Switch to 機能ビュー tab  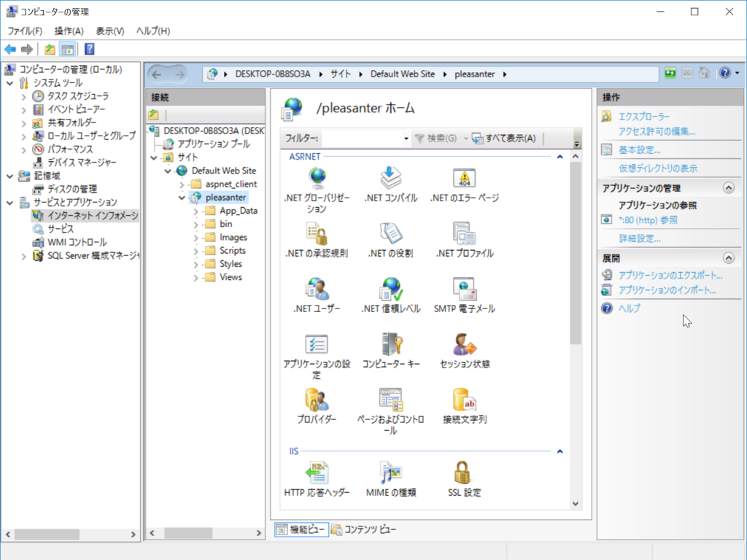pos(301,529)
